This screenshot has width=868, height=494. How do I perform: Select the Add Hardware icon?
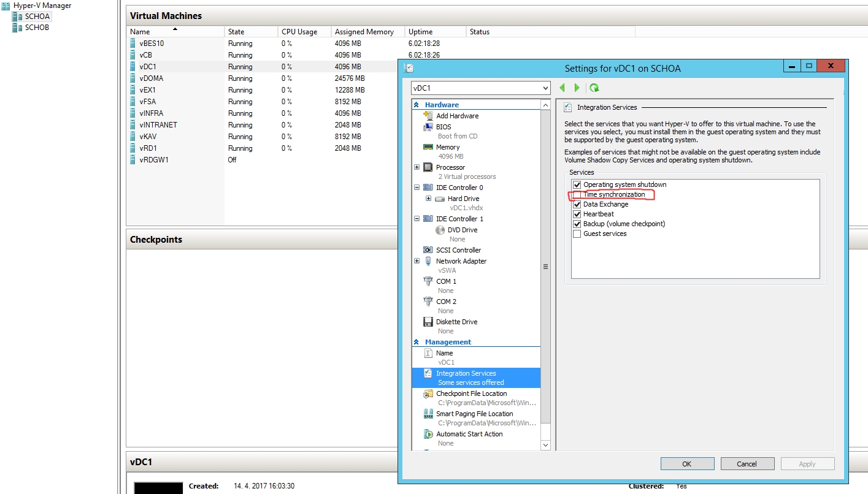(428, 116)
